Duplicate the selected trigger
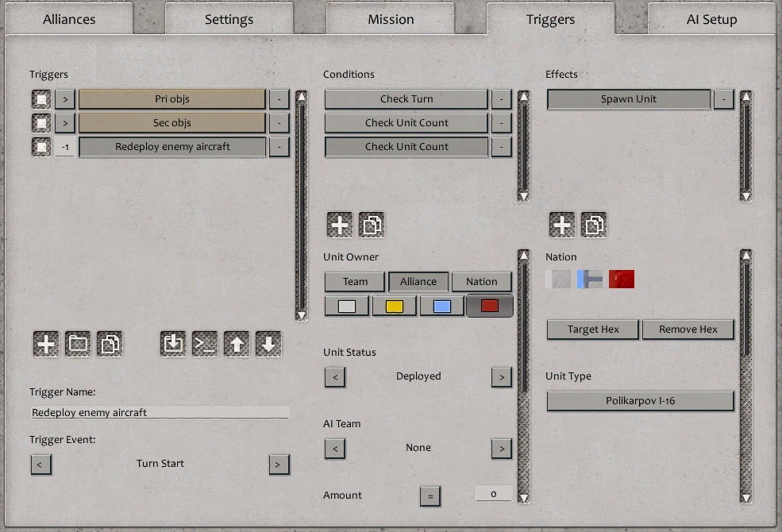Image resolution: width=782 pixels, height=532 pixels. [109, 344]
